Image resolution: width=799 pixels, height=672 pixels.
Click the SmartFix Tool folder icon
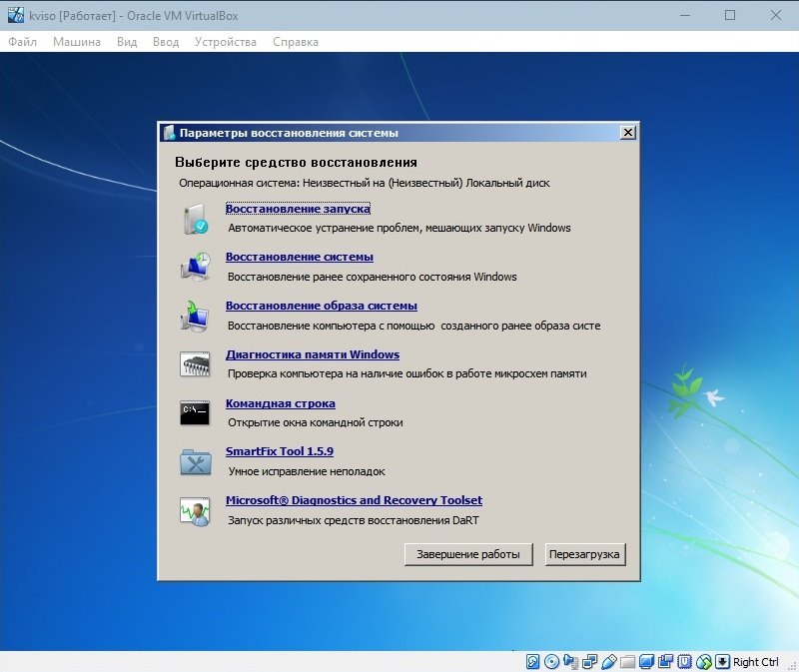coord(195,461)
